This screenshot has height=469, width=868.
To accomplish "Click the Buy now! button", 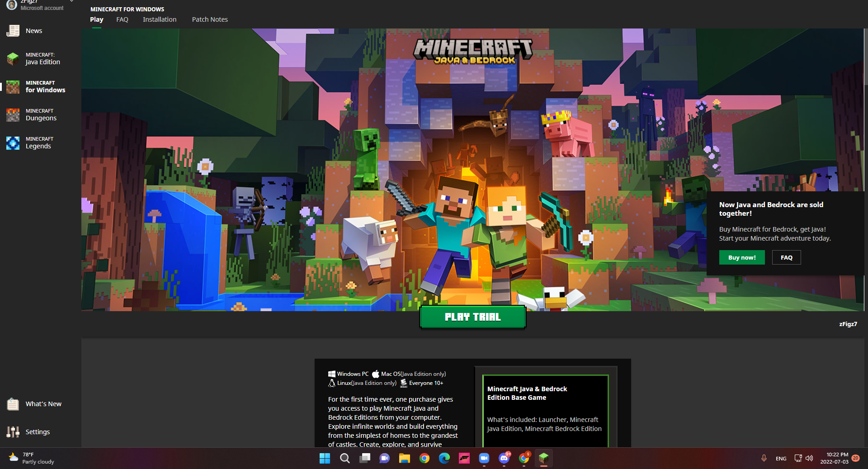I will 742,257.
